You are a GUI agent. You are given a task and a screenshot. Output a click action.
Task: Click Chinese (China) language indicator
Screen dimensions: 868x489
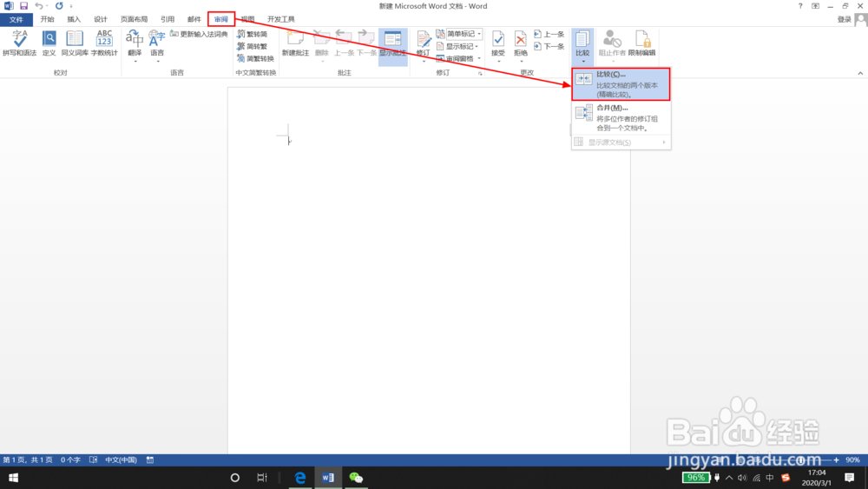[121, 459]
